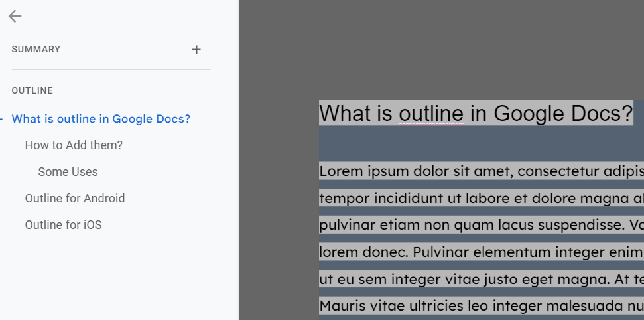Go to the 'Some Uses' subheading
Image resolution: width=644 pixels, height=320 pixels.
[68, 172]
